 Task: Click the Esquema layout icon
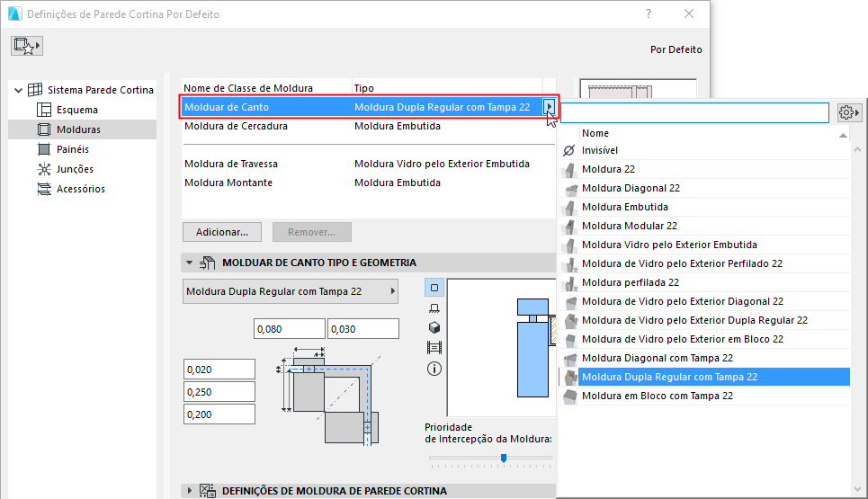click(x=44, y=110)
